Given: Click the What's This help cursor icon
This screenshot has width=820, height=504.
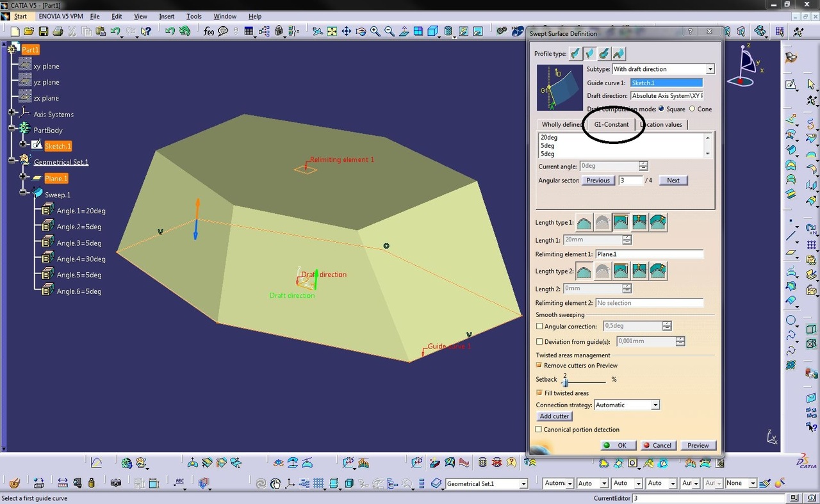Looking at the screenshot, I should coord(147,31).
